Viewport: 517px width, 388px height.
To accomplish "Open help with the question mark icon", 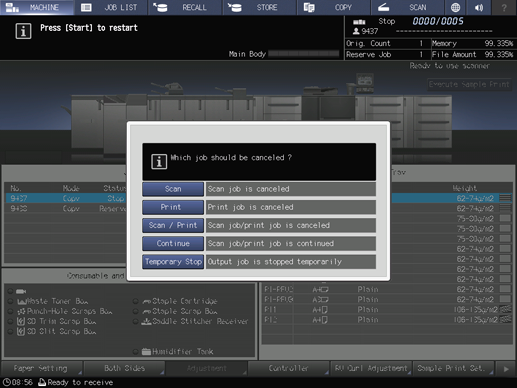I will point(504,7).
